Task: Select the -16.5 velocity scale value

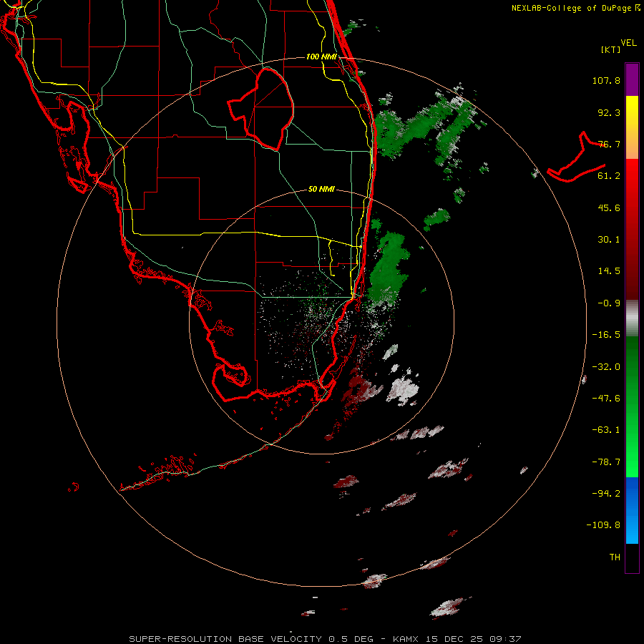Action: point(606,335)
